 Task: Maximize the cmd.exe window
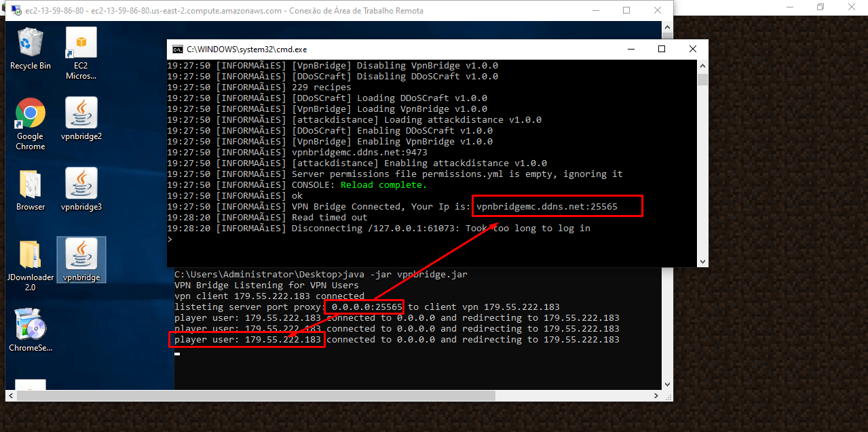tap(662, 49)
